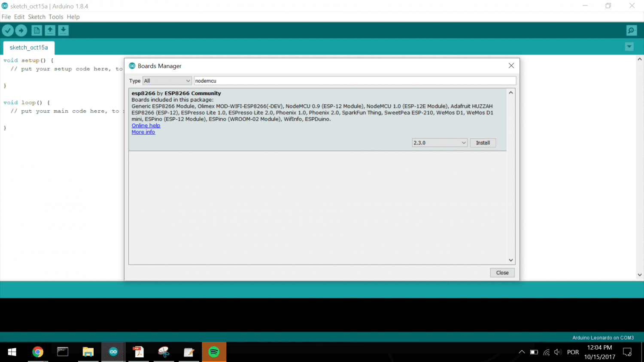
Task: Launch Chrome from the taskbar
Action: click(38, 352)
